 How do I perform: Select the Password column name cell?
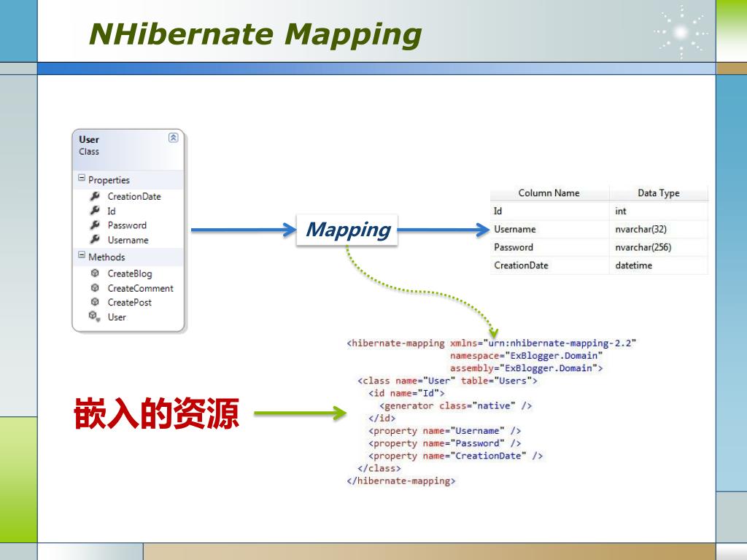[x=550, y=247]
